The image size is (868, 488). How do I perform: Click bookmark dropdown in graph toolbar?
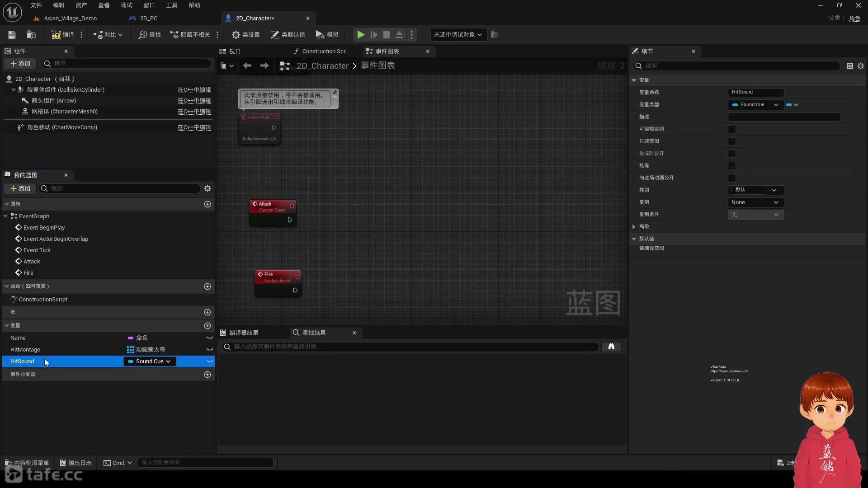(227, 66)
